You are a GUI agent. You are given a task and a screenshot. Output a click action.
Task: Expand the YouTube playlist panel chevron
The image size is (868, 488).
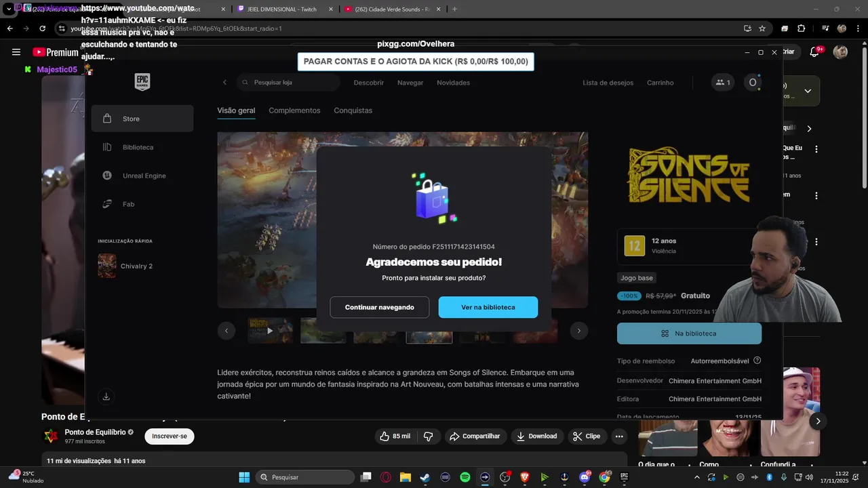click(808, 91)
